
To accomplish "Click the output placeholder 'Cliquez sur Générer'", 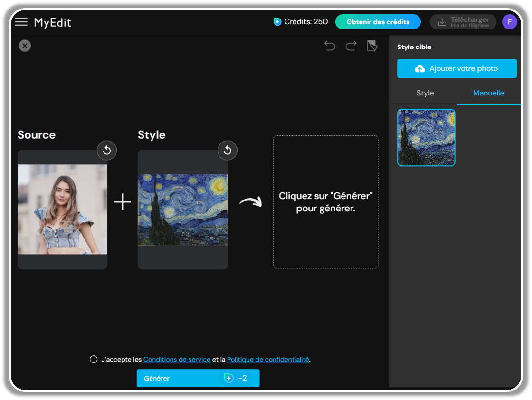I will pyautogui.click(x=326, y=202).
